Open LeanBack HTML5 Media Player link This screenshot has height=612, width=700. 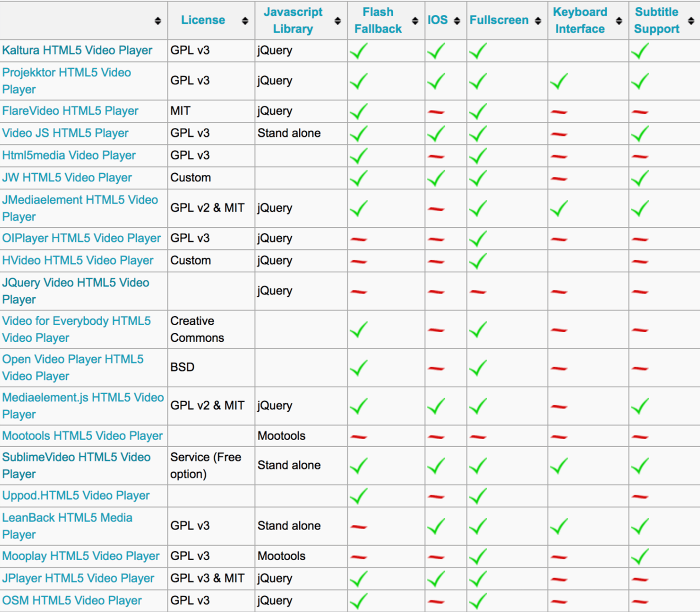coord(67,526)
